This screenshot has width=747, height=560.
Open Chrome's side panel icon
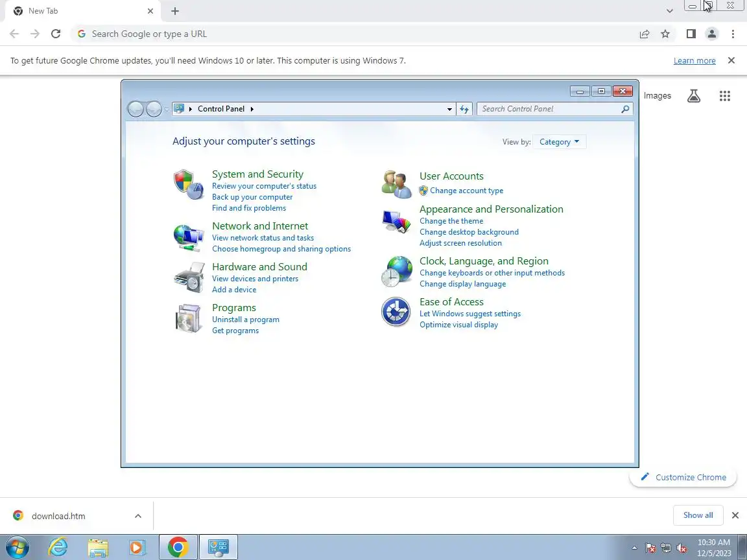(691, 34)
